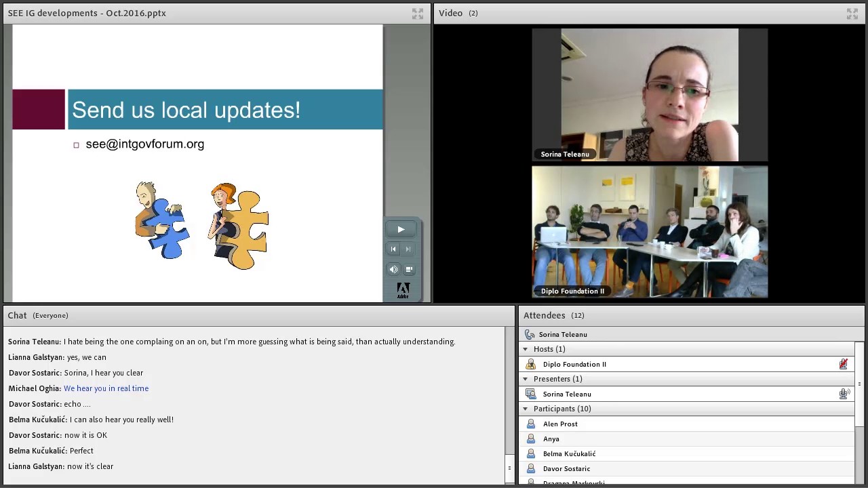The image size is (868, 488).
Task: Select attendee Anya
Action: (x=687, y=439)
